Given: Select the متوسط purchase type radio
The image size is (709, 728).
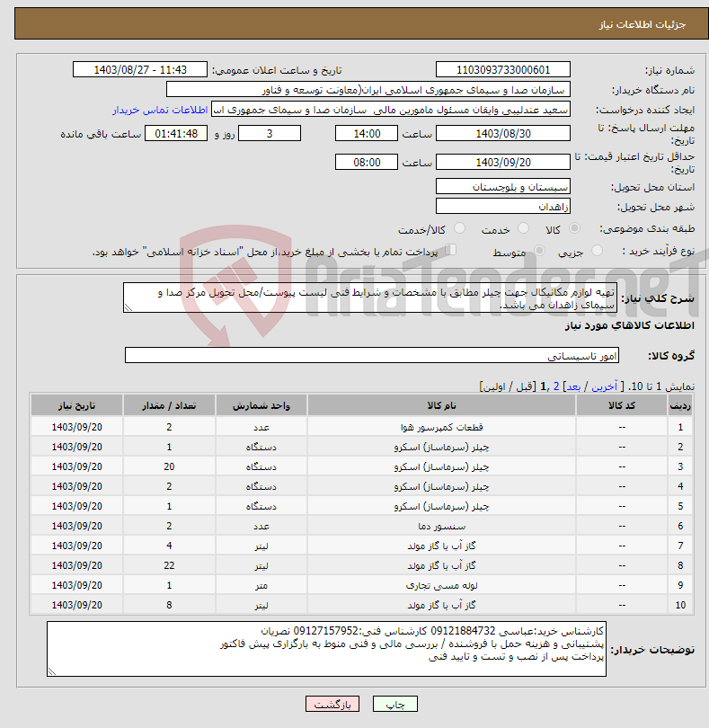Looking at the screenshot, I should pyautogui.click(x=539, y=251).
